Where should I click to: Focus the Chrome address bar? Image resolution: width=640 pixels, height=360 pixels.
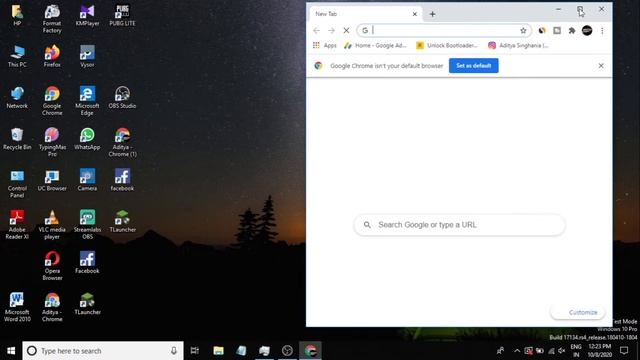tap(444, 31)
